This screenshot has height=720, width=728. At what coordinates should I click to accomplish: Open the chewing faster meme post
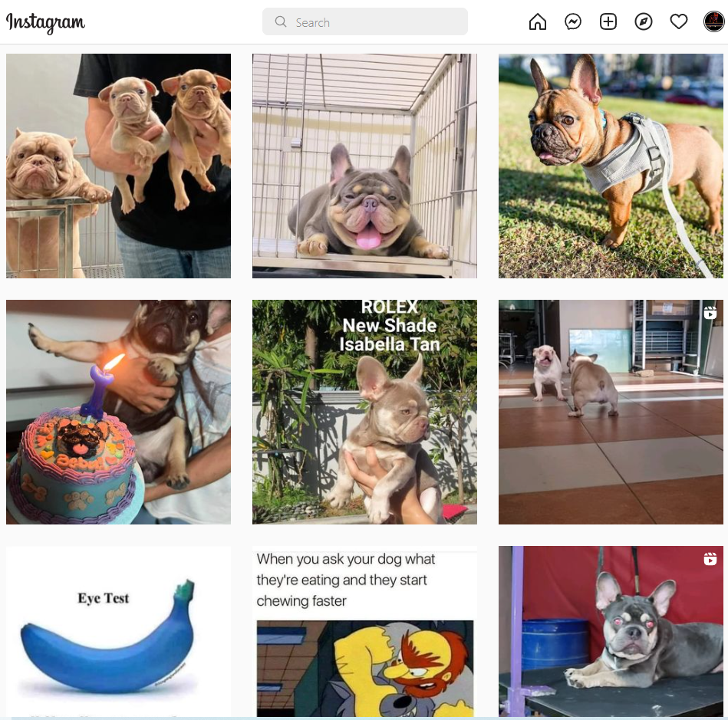pyautogui.click(x=364, y=631)
